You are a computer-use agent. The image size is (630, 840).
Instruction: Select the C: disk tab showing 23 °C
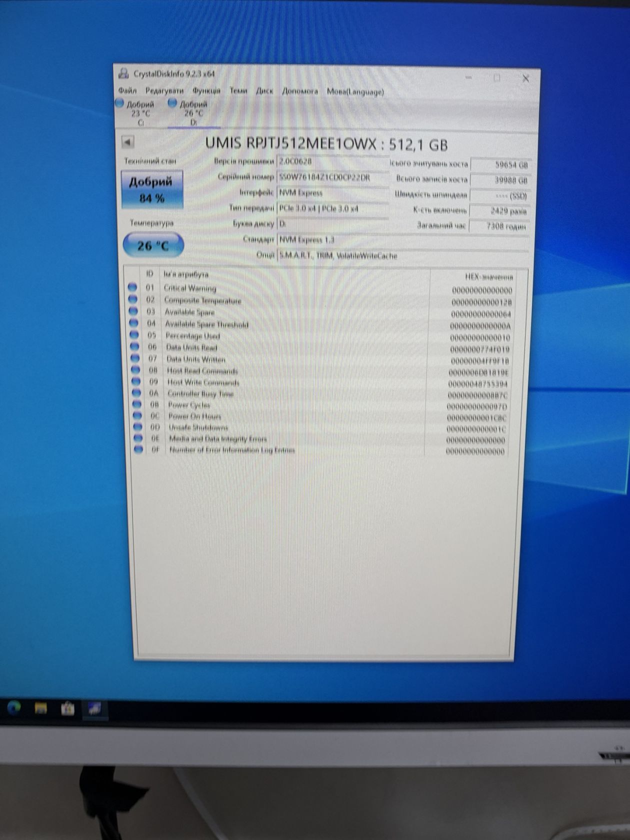coord(140,112)
